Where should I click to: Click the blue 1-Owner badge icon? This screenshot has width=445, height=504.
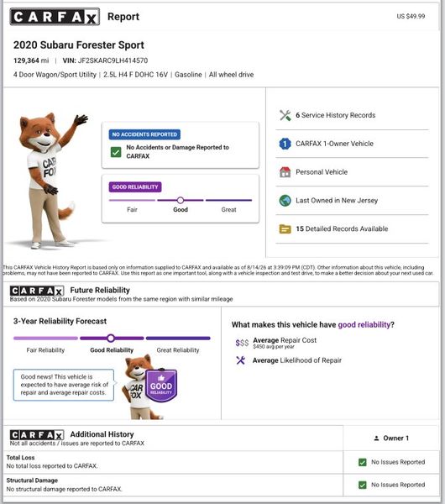click(285, 144)
